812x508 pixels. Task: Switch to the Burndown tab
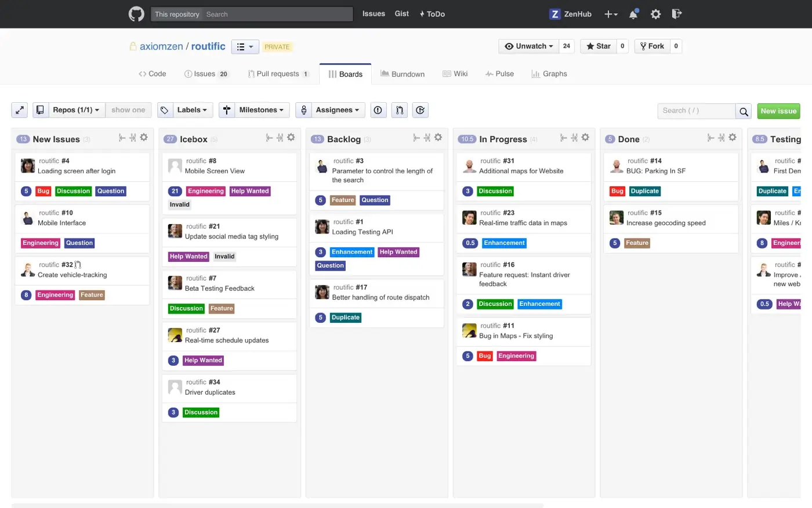pyautogui.click(x=403, y=74)
